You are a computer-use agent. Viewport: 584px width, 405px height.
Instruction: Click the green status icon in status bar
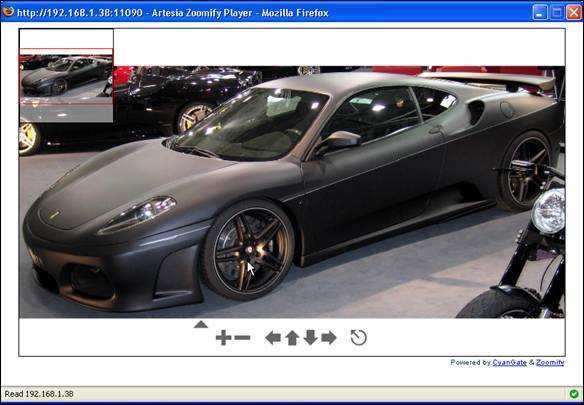574,393
